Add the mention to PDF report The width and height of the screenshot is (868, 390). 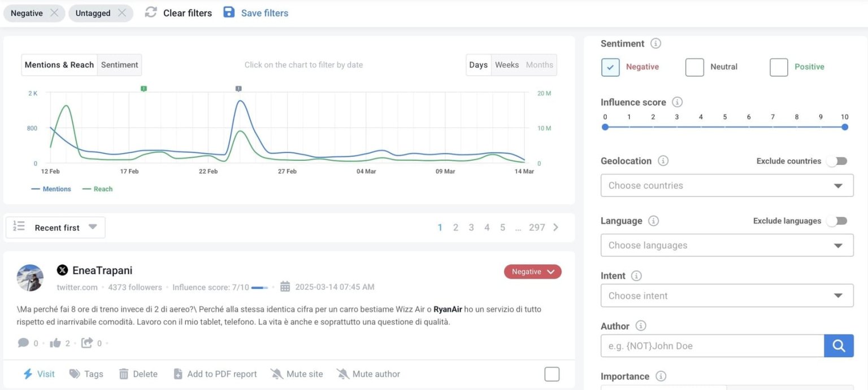177,374
